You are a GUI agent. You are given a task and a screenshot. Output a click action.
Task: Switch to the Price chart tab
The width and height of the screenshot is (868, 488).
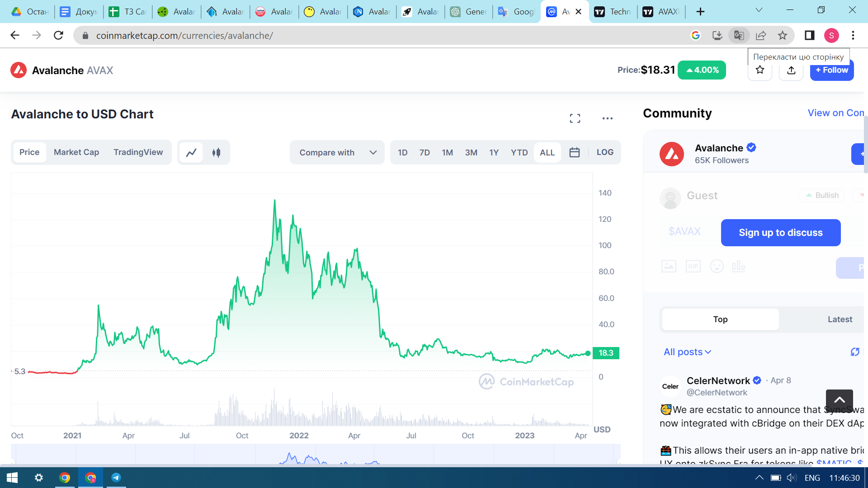[29, 152]
